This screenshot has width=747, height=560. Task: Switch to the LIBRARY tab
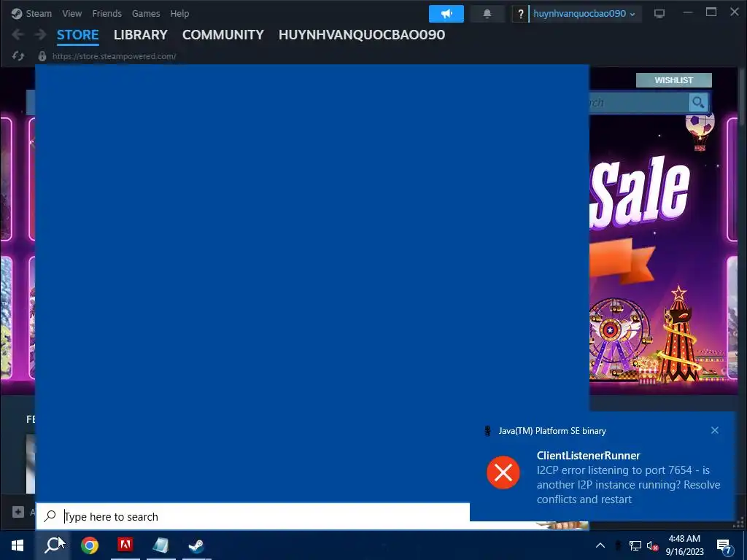point(141,35)
